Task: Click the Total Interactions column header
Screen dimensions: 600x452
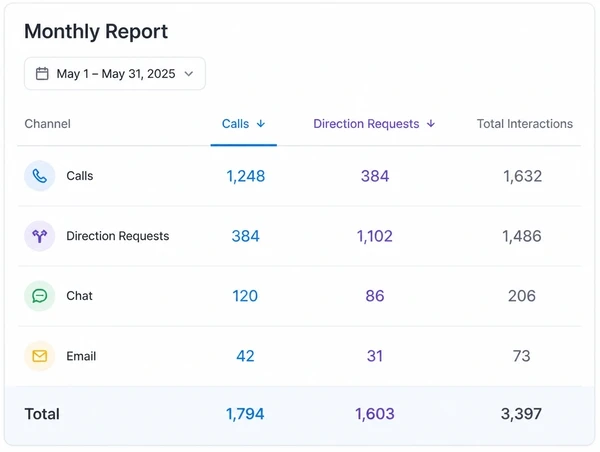Action: click(x=525, y=124)
